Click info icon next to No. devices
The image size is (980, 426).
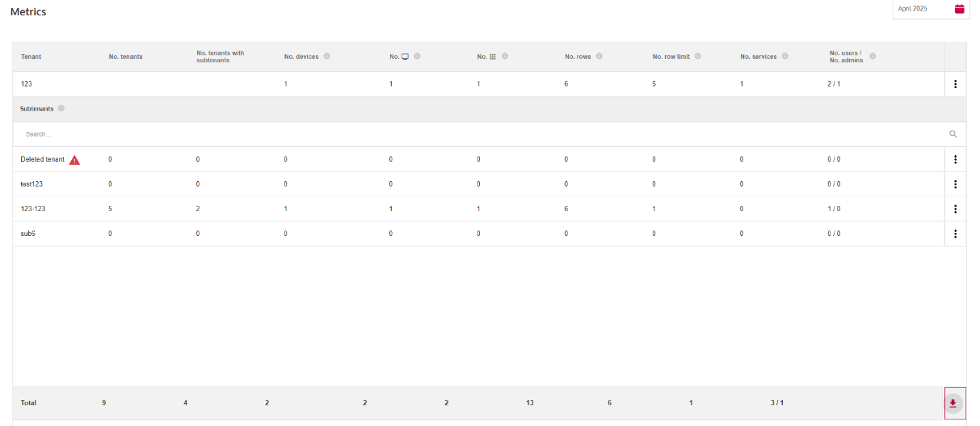(x=327, y=57)
